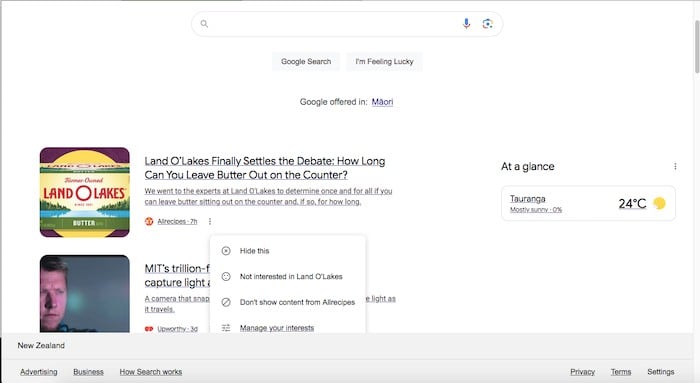Click the At a glance heading
The width and height of the screenshot is (700, 383).
click(528, 167)
